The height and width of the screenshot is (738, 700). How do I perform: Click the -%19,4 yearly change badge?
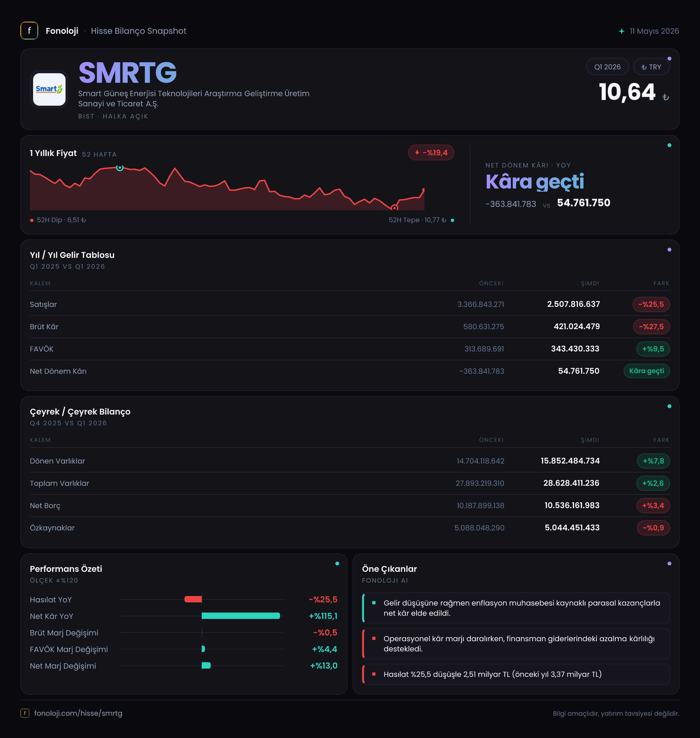431,153
